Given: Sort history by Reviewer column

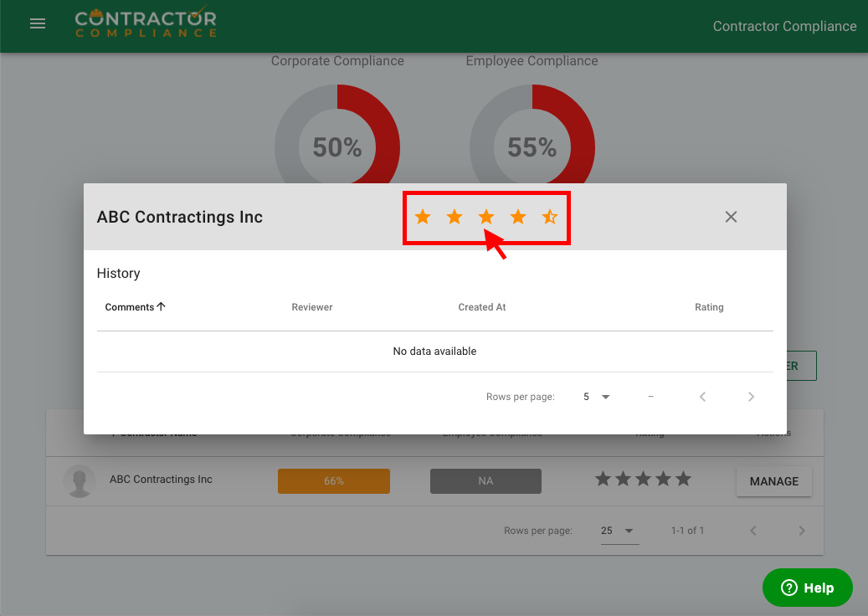Looking at the screenshot, I should 312,307.
